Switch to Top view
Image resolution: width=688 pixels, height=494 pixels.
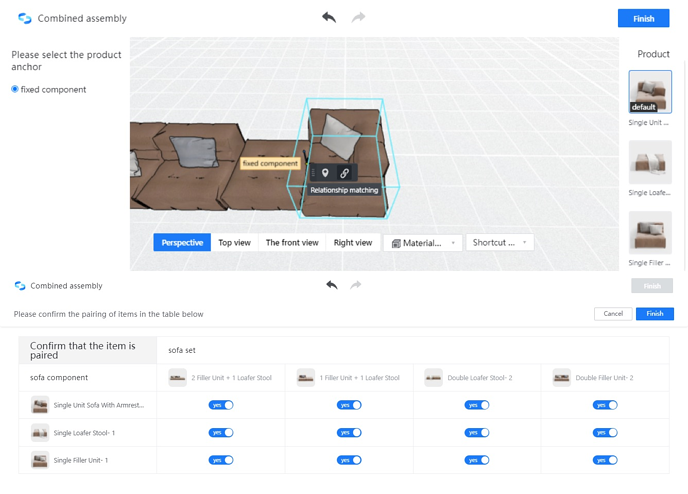tap(234, 243)
